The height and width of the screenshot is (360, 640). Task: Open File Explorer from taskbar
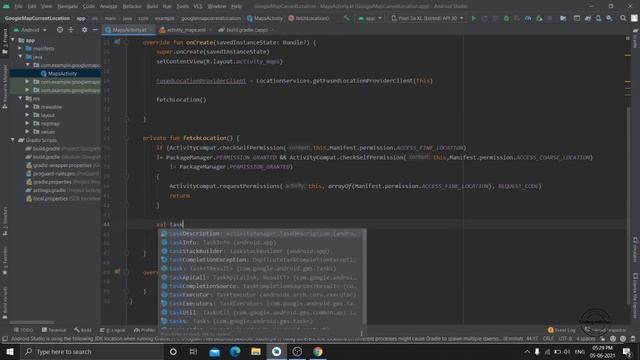click(256, 351)
